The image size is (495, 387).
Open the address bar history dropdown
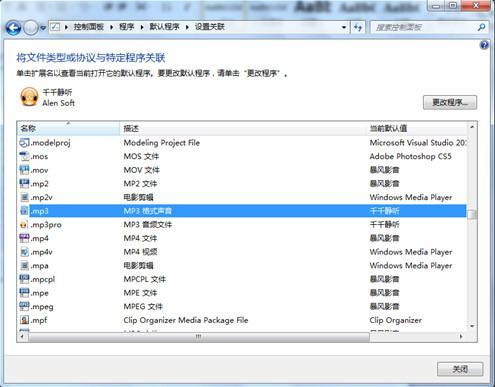pyautogui.click(x=344, y=27)
